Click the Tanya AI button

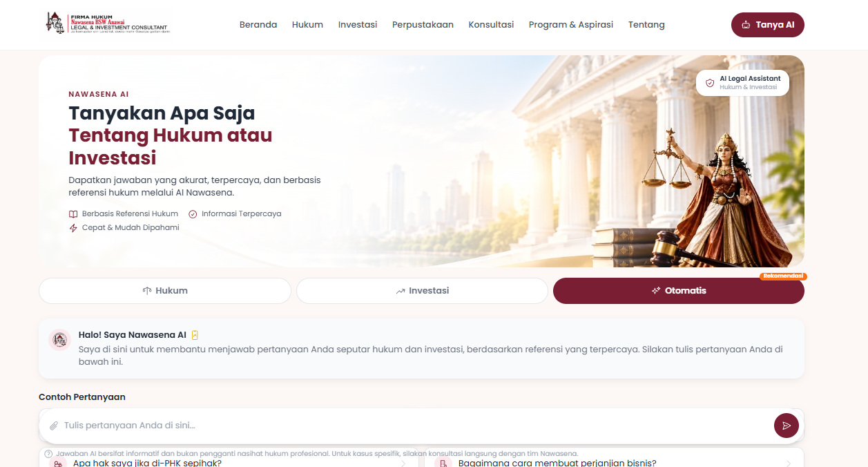(768, 25)
